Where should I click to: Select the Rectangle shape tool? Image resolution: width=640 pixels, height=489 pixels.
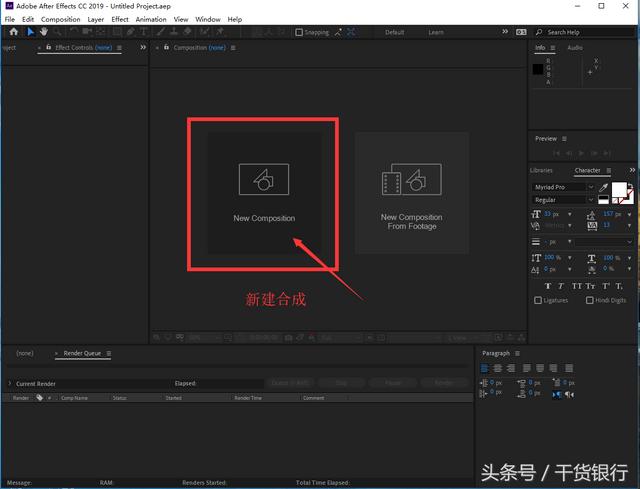tap(117, 32)
